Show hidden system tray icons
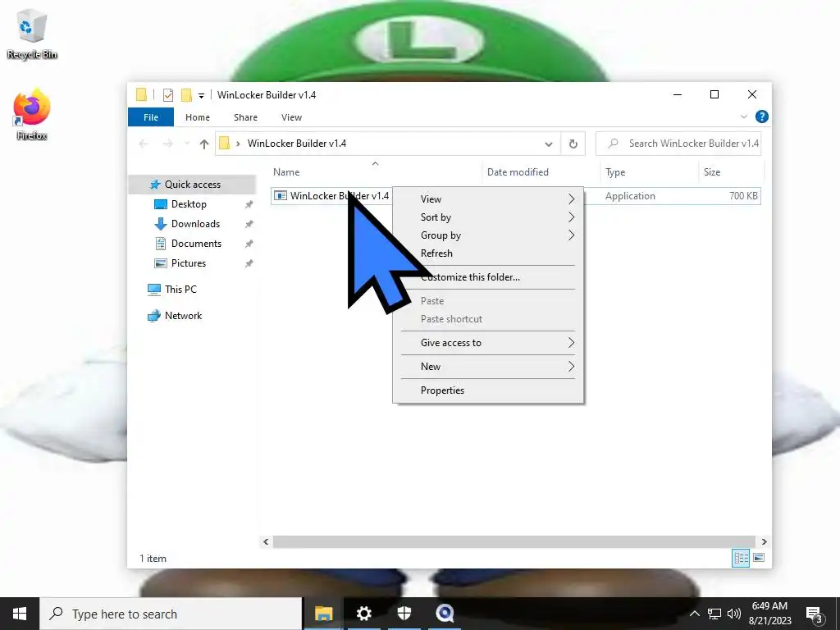The image size is (840, 630). click(x=694, y=614)
